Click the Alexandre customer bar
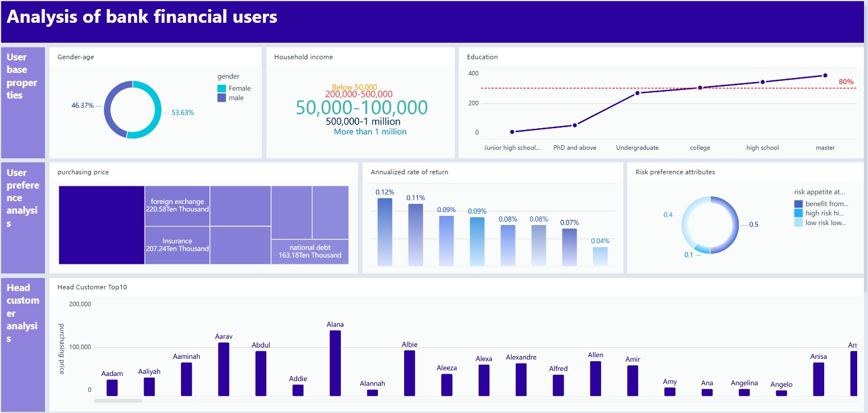Screen dimensions: 868x413 (521, 379)
